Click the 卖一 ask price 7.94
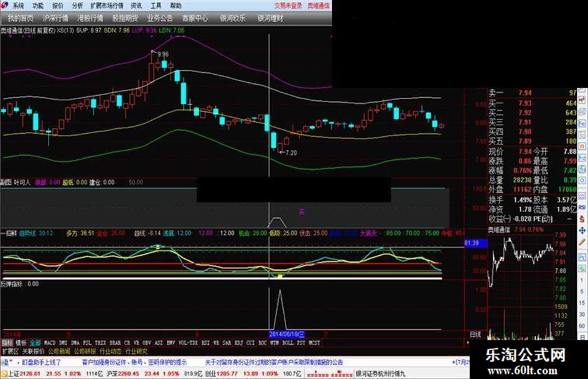 point(525,93)
